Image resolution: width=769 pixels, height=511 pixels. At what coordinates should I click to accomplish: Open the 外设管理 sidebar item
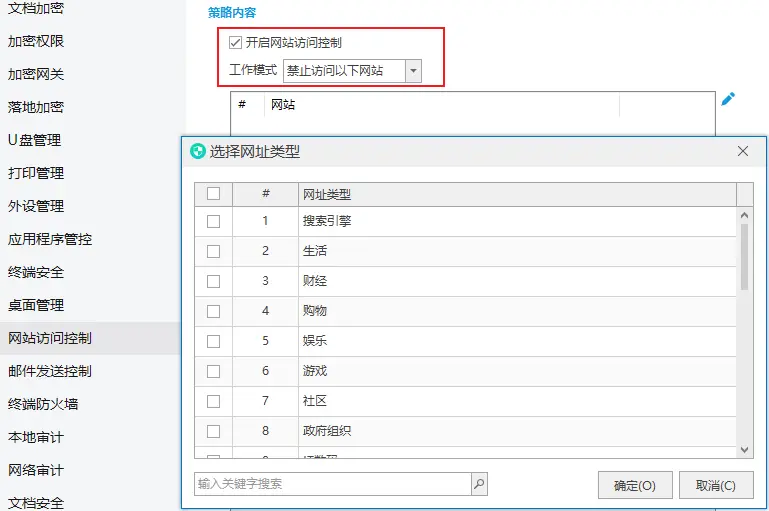click(36, 206)
